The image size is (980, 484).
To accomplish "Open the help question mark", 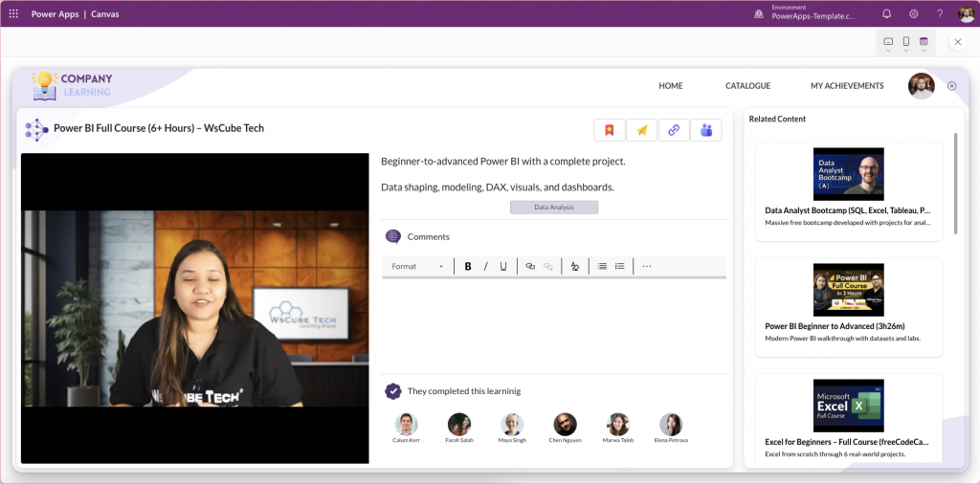I will 940,13.
